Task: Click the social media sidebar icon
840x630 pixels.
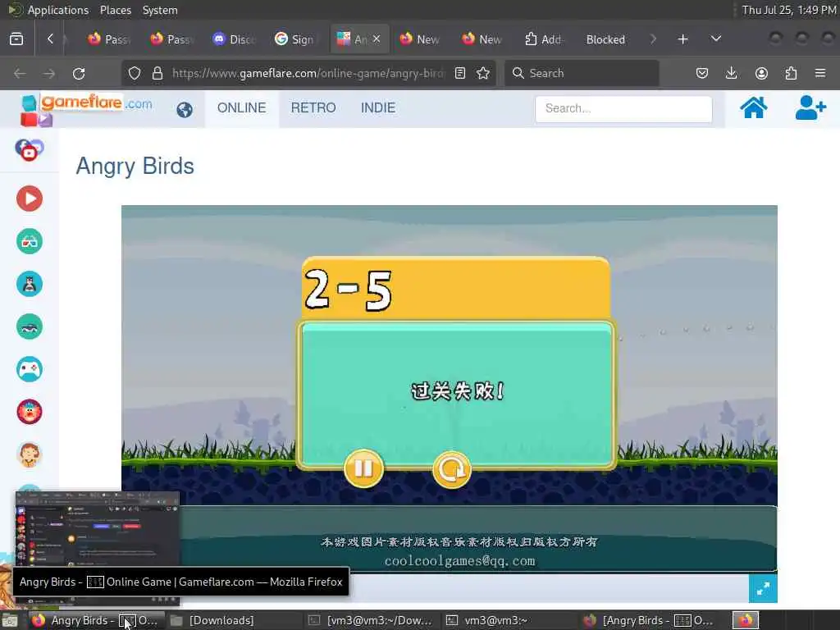Action: pyautogui.click(x=30, y=149)
